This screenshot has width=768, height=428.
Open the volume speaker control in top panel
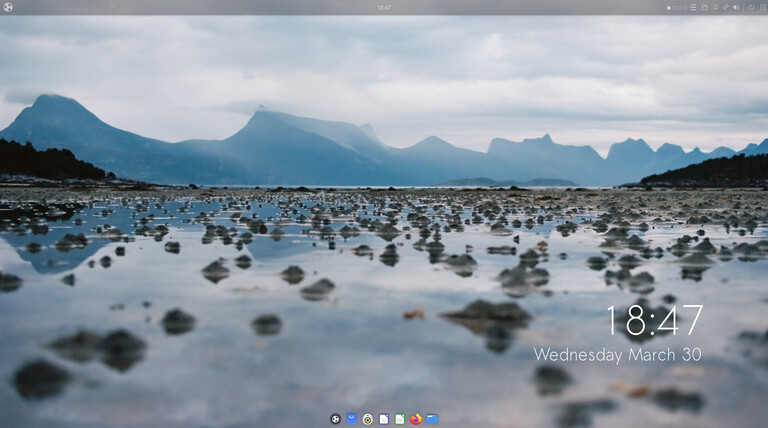[x=736, y=7]
